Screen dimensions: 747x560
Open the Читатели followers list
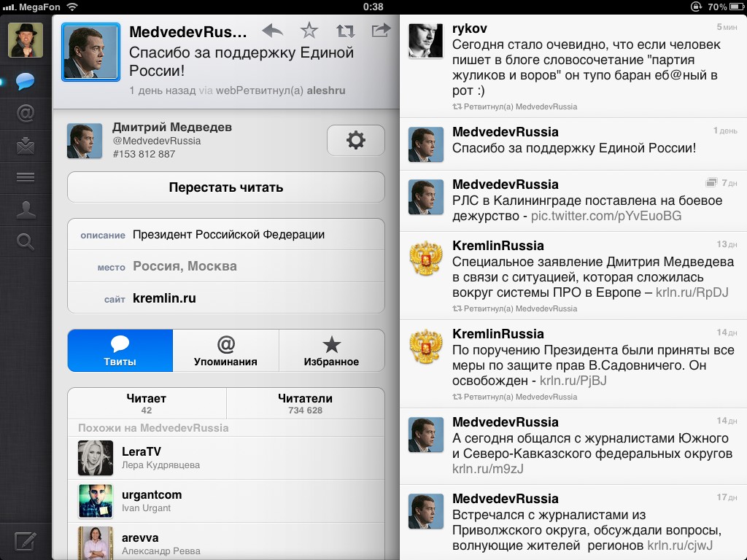[305, 403]
